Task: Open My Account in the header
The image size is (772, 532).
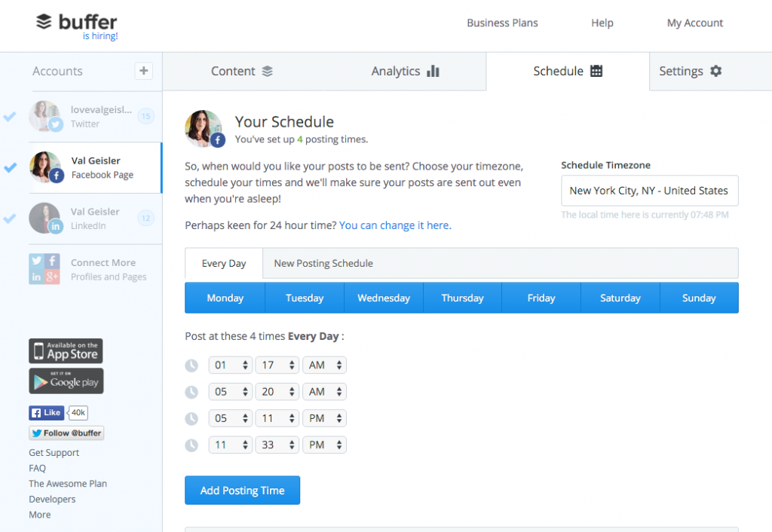Action: click(x=694, y=23)
